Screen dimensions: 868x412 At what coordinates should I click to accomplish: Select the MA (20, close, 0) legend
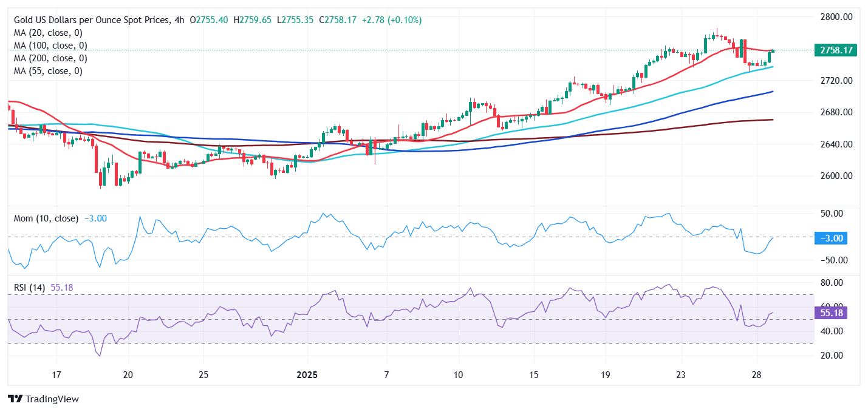pos(48,33)
